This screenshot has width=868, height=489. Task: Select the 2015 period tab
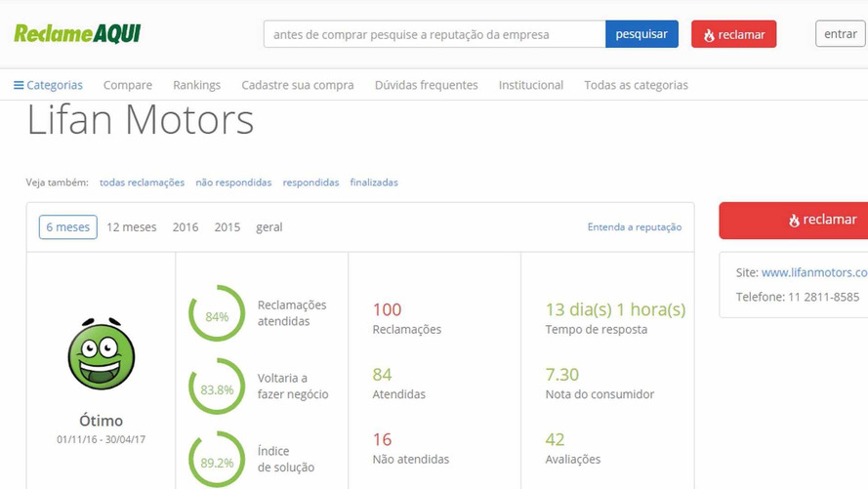[x=227, y=227]
